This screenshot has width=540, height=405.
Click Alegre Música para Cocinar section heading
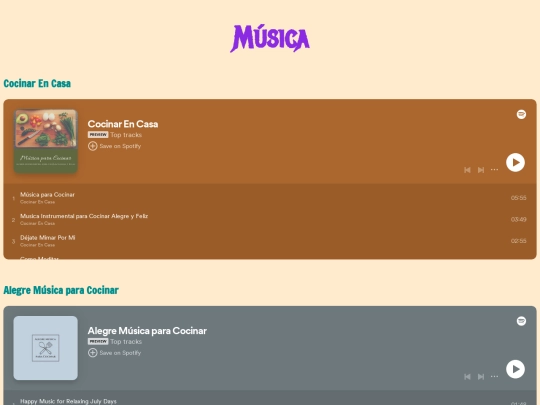tap(61, 290)
